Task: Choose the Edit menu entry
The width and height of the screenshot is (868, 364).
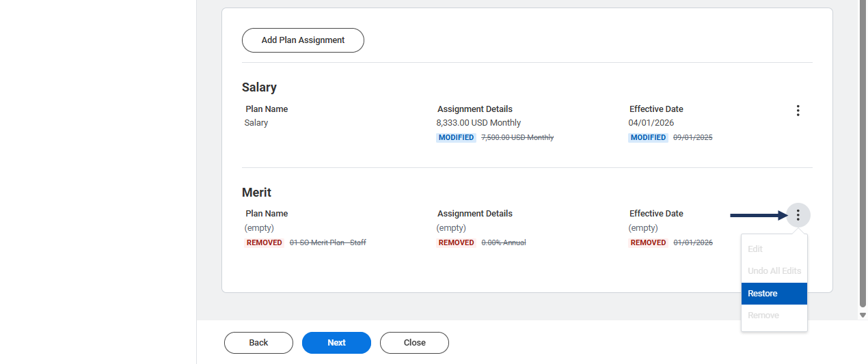Action: point(774,249)
